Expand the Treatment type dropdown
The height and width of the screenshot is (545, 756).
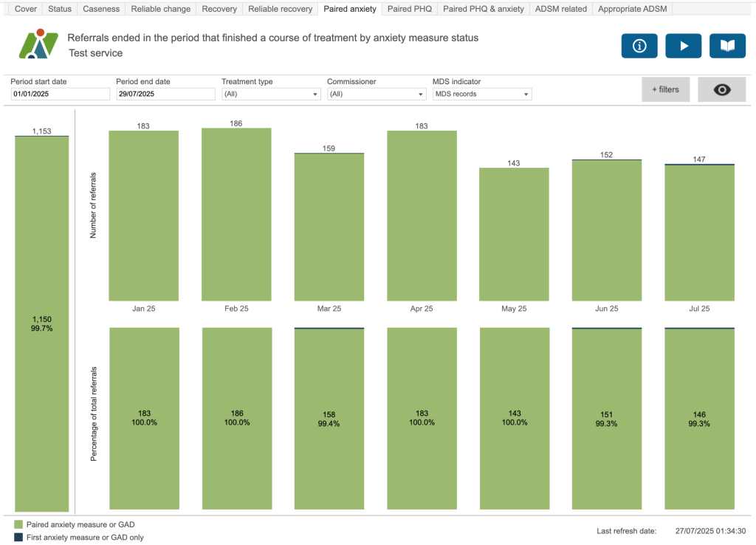(270, 95)
